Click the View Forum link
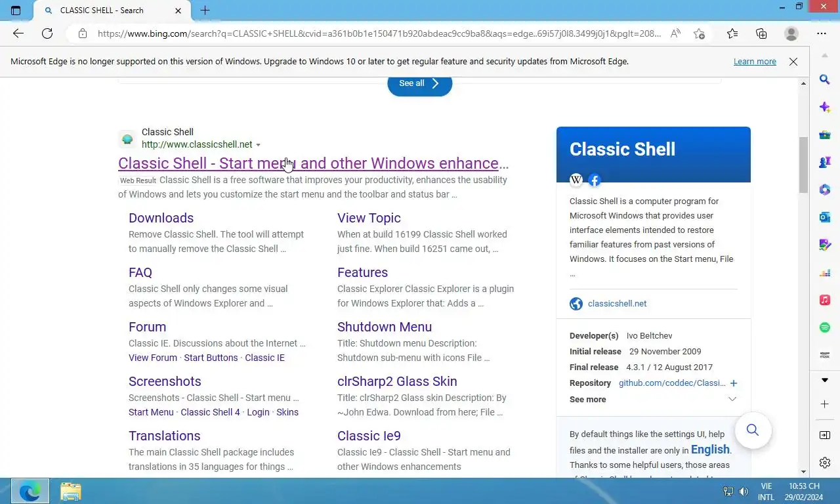This screenshot has height=504, width=840. [153, 358]
